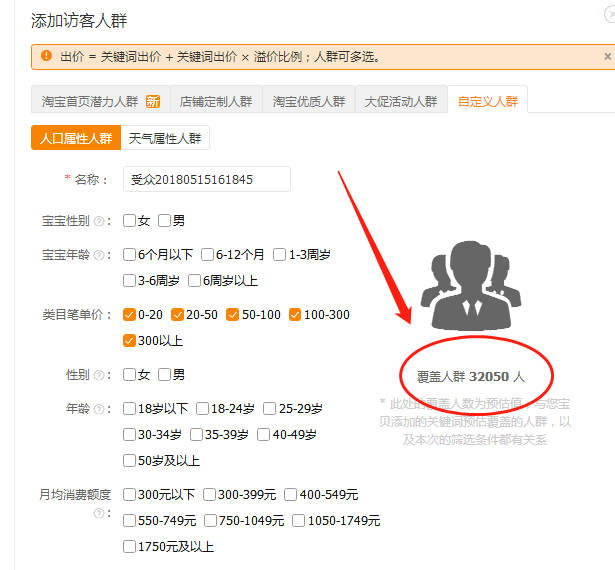The width and height of the screenshot is (615, 570).
Task: Select the 300元以下 monthly spending checkbox
Action: pos(129,495)
